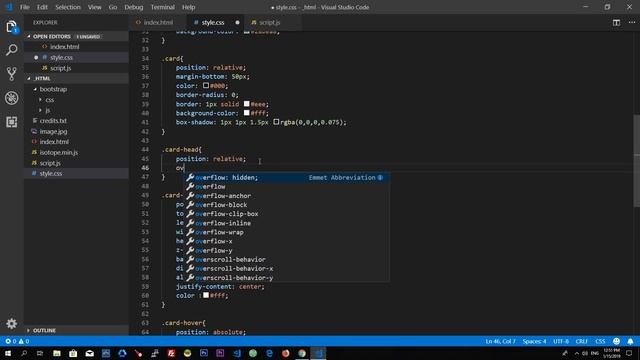Open the Manage gear menu
The width and height of the screenshot is (640, 360).
[x=11, y=324]
